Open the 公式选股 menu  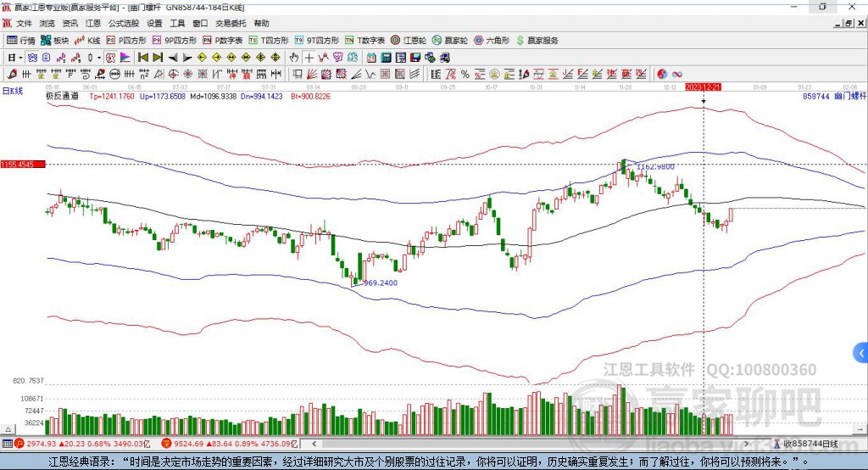pyautogui.click(x=124, y=23)
